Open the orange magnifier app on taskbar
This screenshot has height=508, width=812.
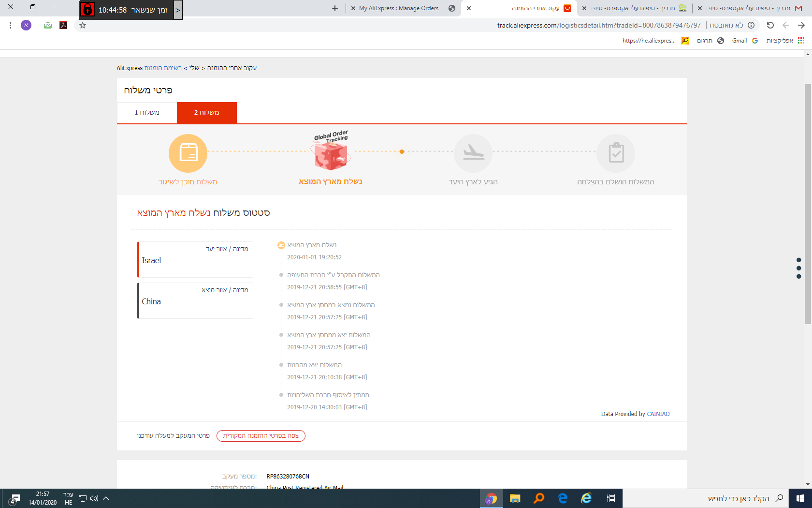pyautogui.click(x=539, y=498)
